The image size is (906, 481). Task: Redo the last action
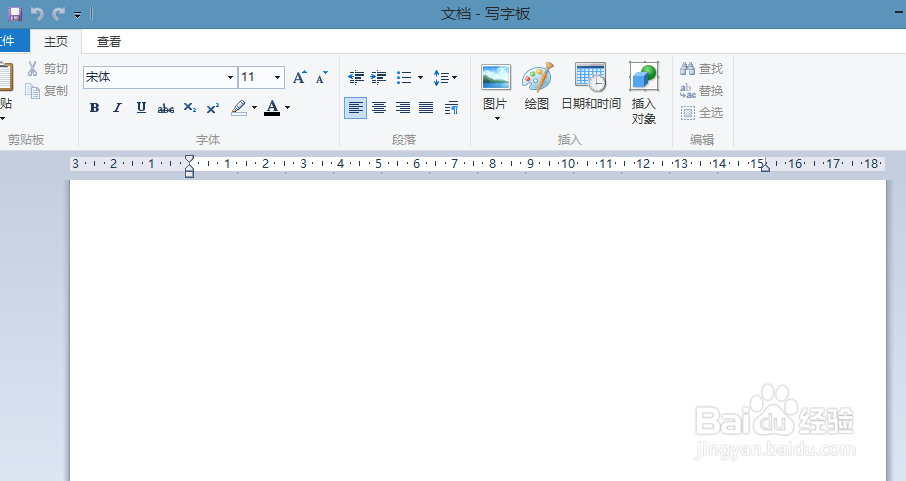coord(58,13)
